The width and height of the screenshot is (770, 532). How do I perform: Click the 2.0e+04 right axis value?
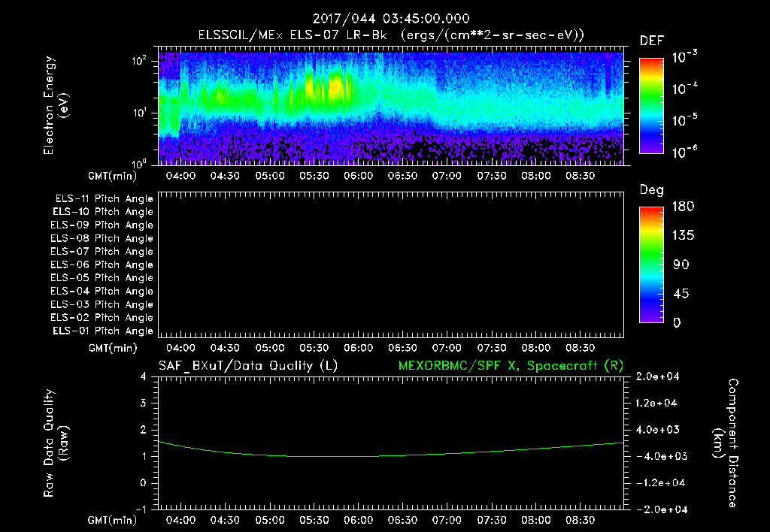pos(656,376)
